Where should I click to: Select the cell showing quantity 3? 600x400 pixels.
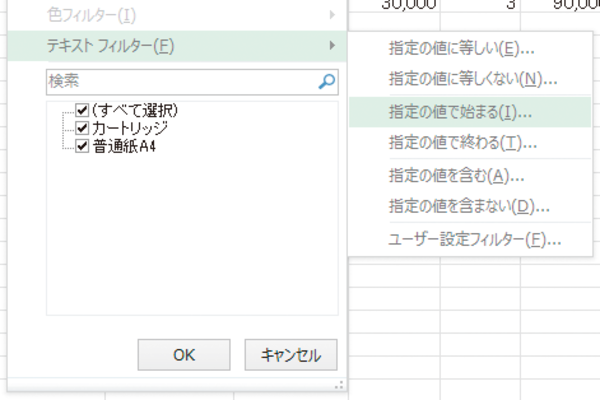point(480,5)
